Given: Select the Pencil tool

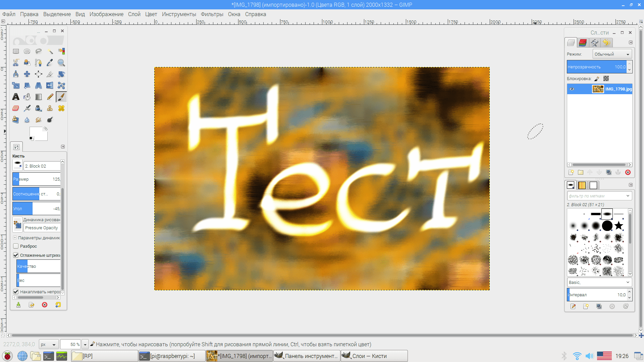Looking at the screenshot, I should pos(50,97).
